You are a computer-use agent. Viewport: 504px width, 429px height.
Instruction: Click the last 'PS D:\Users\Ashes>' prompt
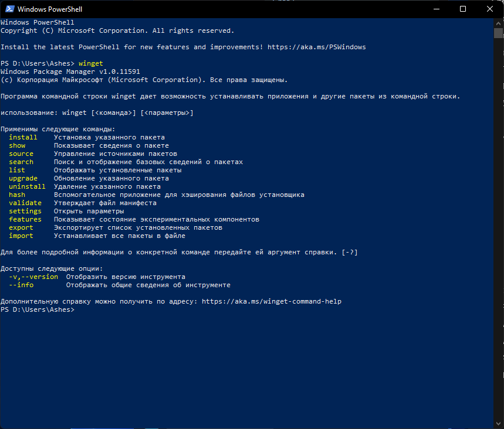(x=38, y=310)
